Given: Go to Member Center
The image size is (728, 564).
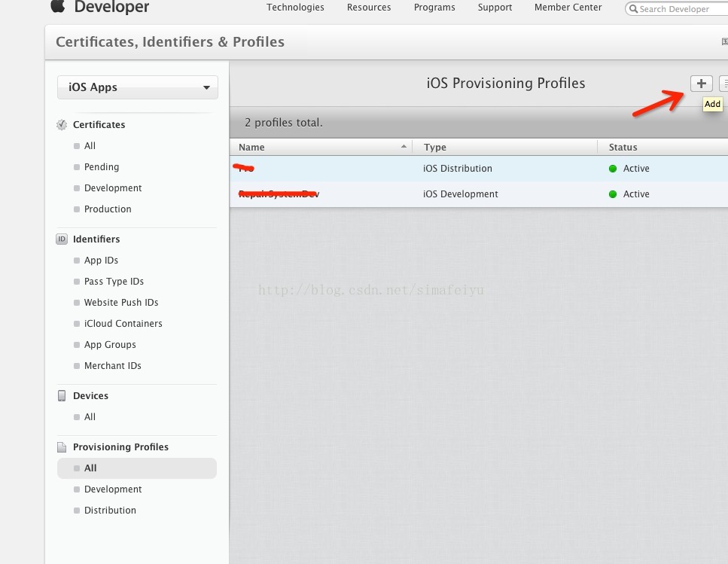Looking at the screenshot, I should (x=568, y=8).
